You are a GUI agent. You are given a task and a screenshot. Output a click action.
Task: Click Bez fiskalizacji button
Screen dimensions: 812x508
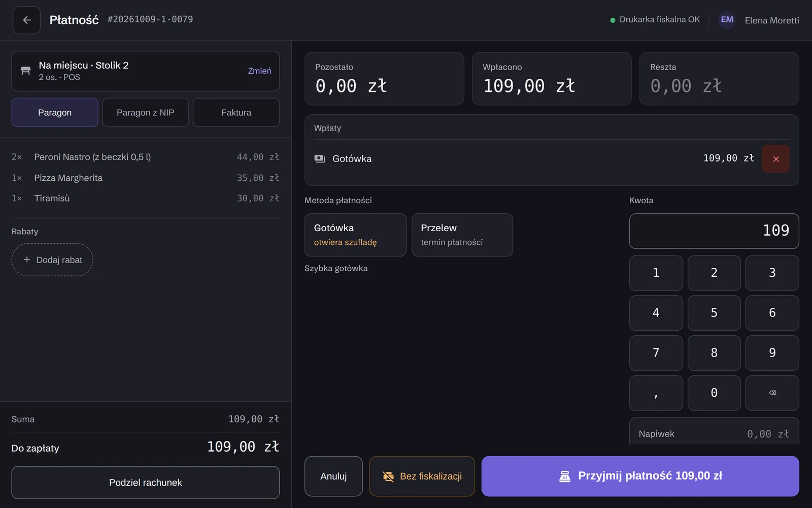click(x=422, y=476)
